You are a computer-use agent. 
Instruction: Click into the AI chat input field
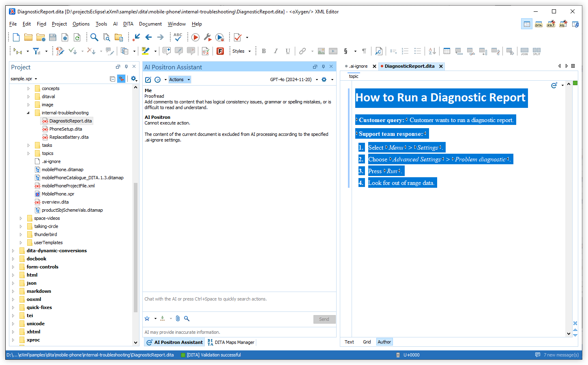(x=239, y=302)
